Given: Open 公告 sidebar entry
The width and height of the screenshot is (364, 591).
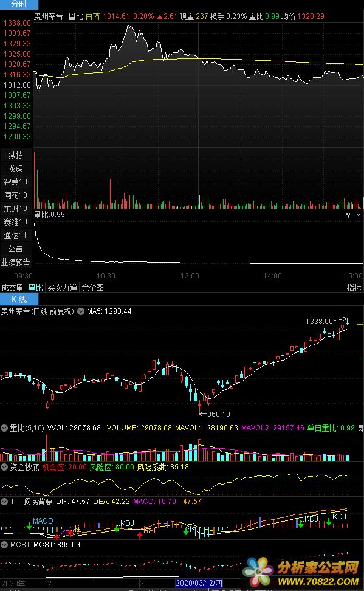Looking at the screenshot, I should [x=15, y=249].
